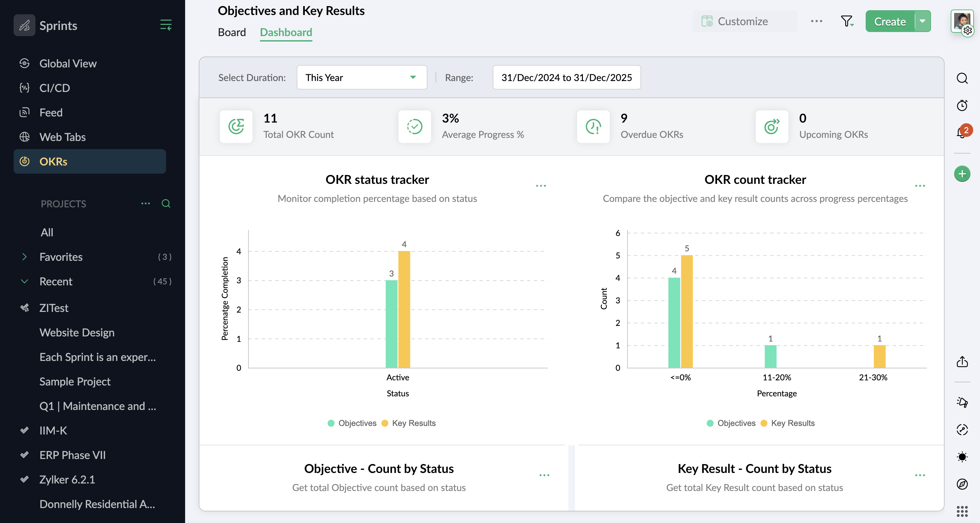Collapse the sidebar using menu toggle icon
Image resolution: width=980 pixels, height=523 pixels.
point(166,25)
